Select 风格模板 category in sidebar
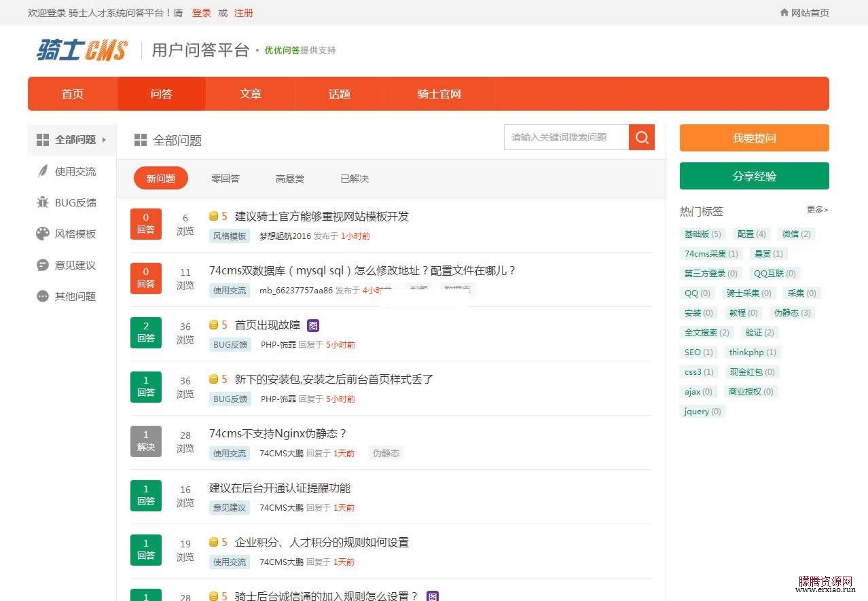This screenshot has height=601, width=868. 75,234
